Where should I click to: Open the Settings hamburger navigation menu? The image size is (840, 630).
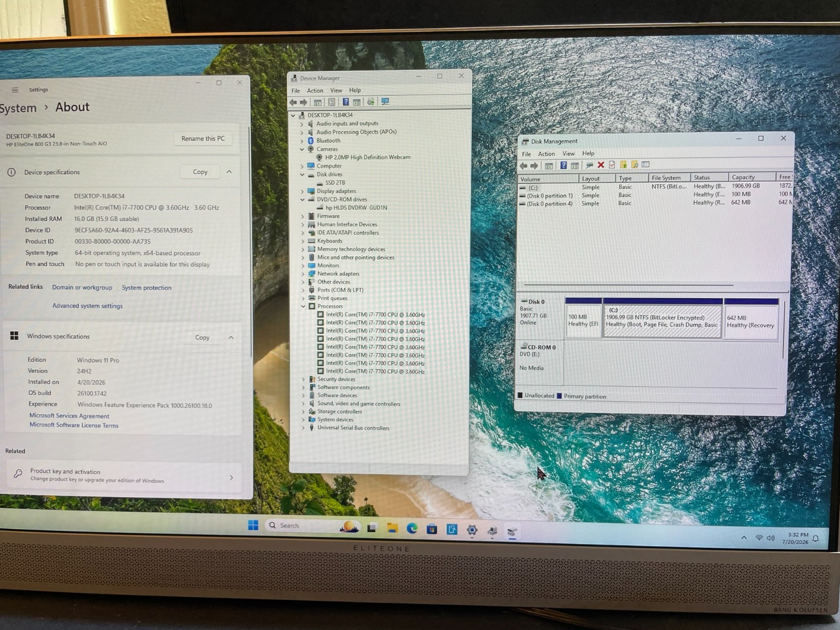tap(15, 90)
